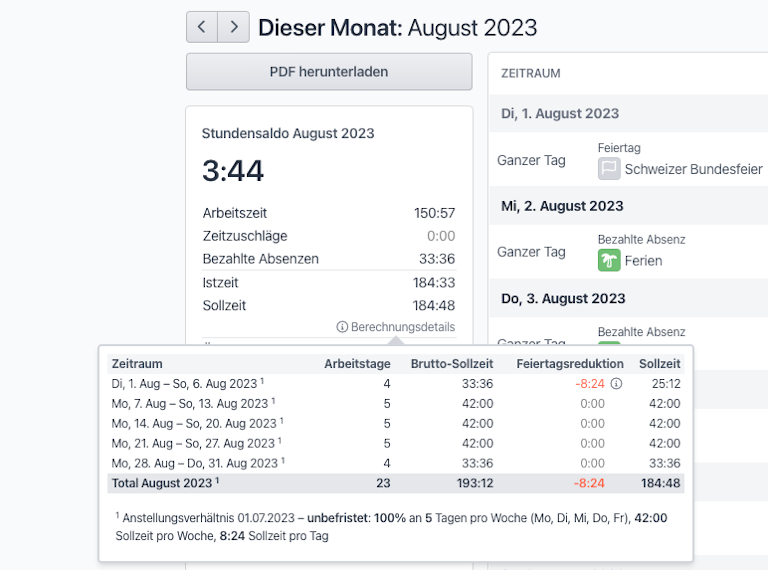Viewport: 768px width, 570px height.
Task: Click the Arbeitstage column header
Action: point(357,364)
